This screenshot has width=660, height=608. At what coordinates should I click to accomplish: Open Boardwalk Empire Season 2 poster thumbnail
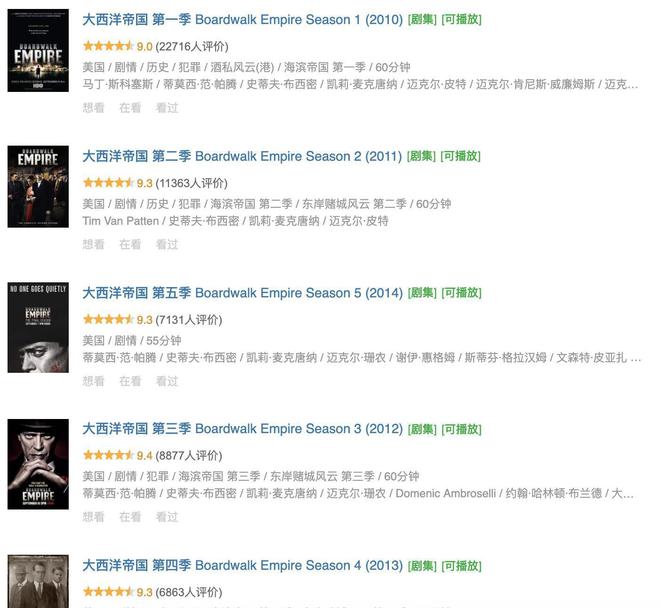(x=38, y=187)
